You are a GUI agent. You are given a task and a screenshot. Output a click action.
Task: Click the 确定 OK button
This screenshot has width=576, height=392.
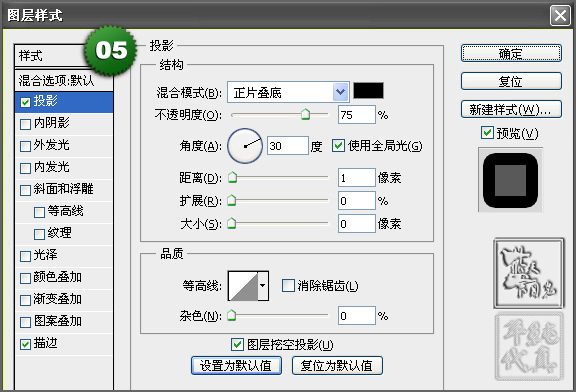pos(511,54)
